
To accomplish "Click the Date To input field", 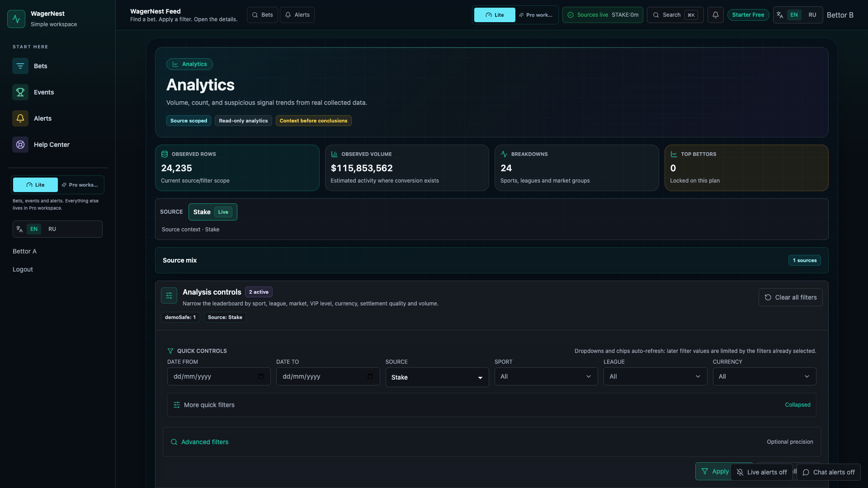I will coord(328,376).
